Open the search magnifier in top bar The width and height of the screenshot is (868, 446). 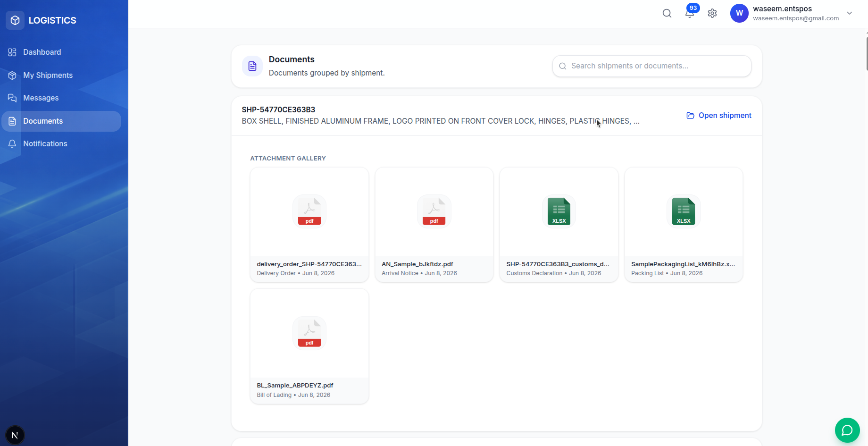pos(667,13)
